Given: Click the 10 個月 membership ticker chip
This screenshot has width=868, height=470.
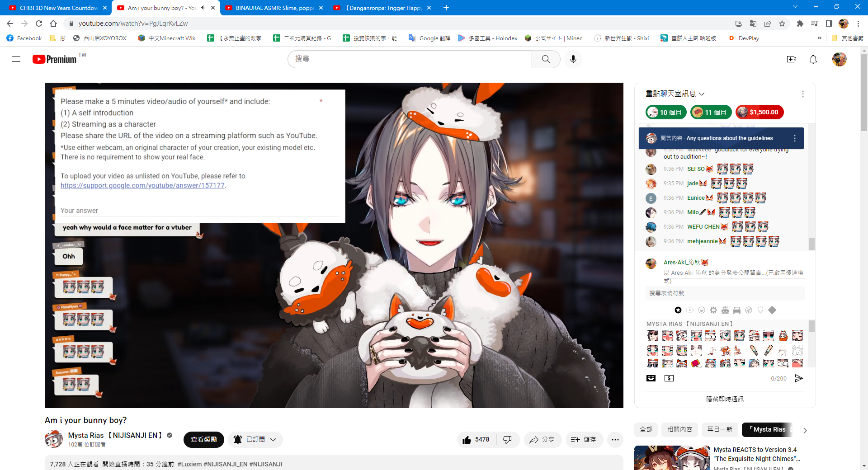Looking at the screenshot, I should pyautogui.click(x=666, y=112).
